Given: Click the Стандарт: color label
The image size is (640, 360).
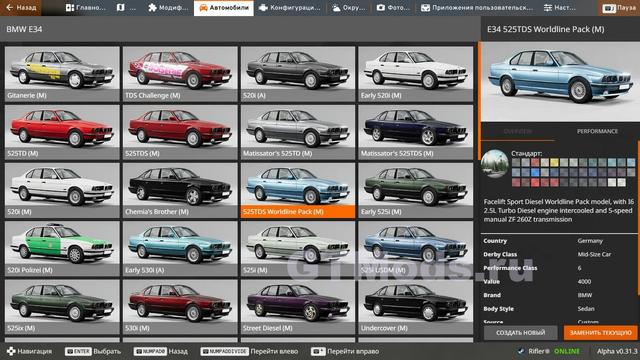Looking at the screenshot, I should 527,153.
